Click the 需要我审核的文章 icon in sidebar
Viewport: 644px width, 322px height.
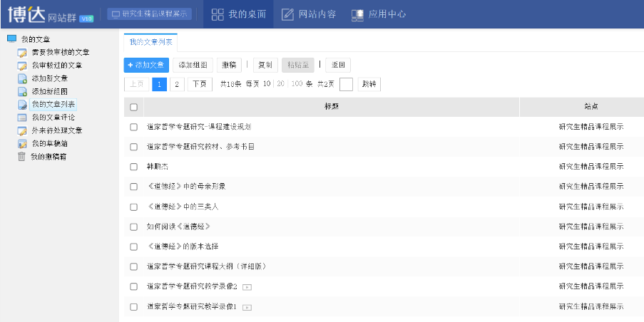pyautogui.click(x=22, y=53)
